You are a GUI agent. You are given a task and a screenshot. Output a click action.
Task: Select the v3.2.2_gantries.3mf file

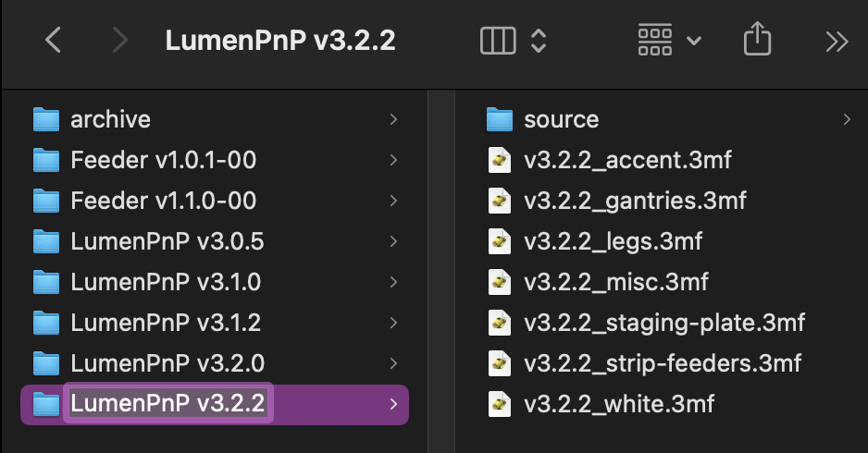pyautogui.click(x=634, y=201)
